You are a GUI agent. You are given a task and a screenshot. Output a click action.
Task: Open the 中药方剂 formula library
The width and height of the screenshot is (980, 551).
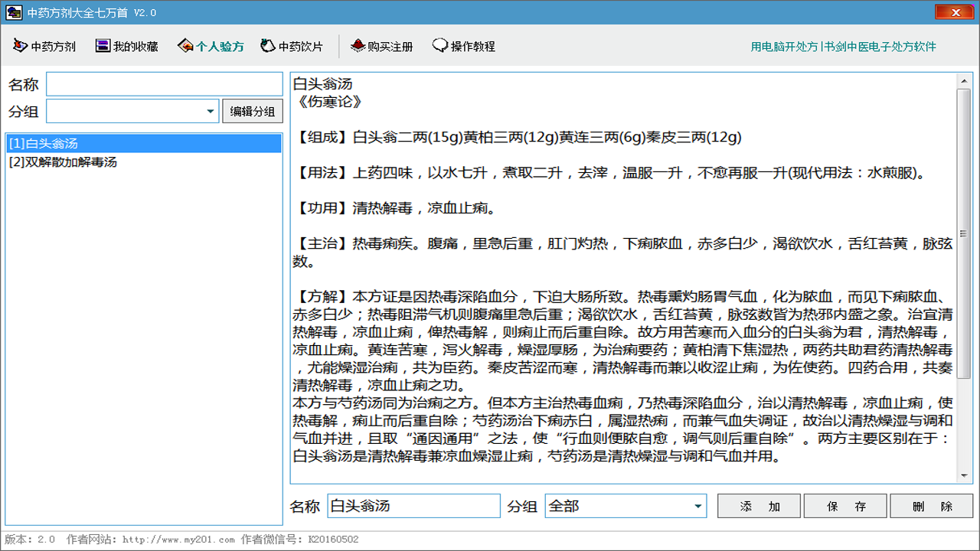click(44, 46)
